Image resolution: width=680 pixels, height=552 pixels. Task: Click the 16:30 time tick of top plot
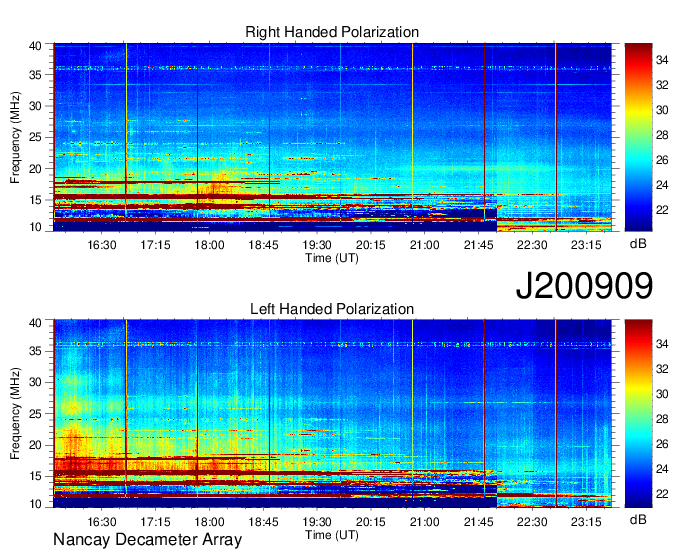(101, 245)
